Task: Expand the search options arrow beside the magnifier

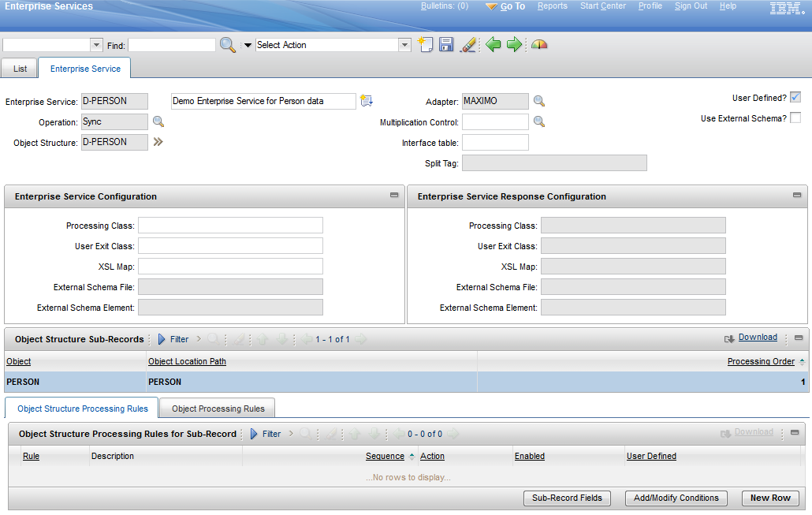Action: tap(247, 45)
